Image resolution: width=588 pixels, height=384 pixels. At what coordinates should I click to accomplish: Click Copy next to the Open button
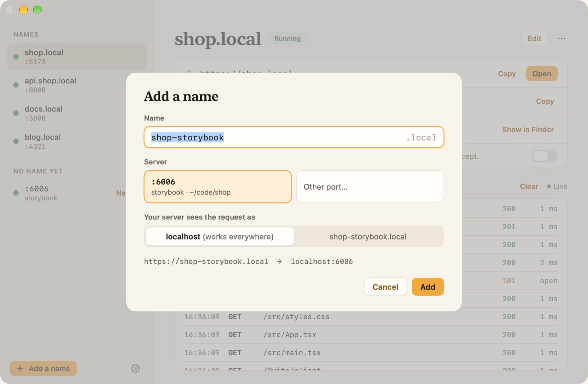coord(507,73)
